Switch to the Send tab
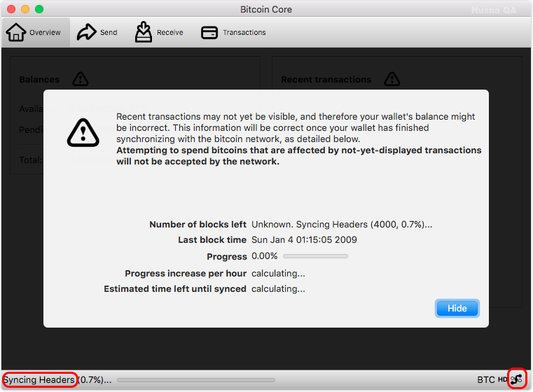This screenshot has width=533, height=392. tap(97, 32)
